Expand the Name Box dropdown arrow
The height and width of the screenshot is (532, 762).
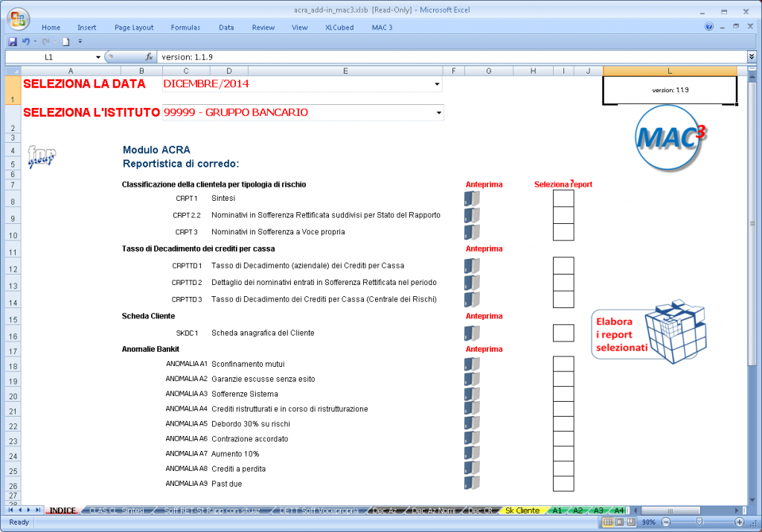[x=97, y=57]
